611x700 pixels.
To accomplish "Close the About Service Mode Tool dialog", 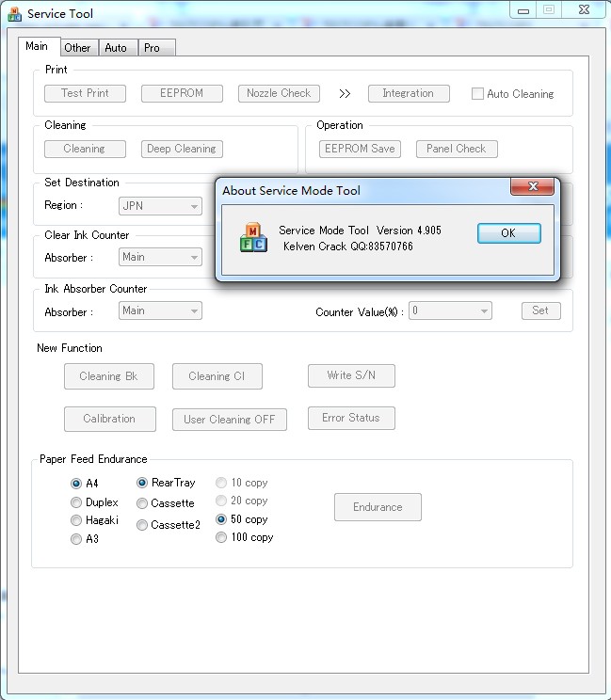I will (x=534, y=187).
